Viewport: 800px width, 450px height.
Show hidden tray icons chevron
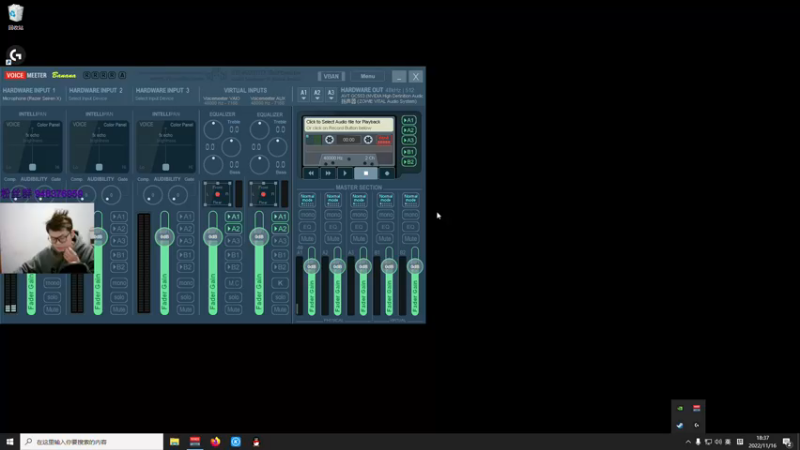click(688, 442)
